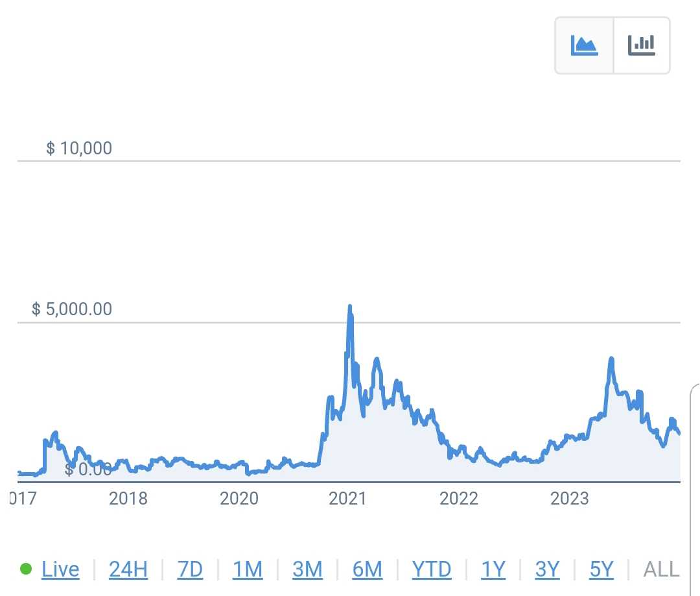Click the 2021 price peak on chart

point(350,307)
